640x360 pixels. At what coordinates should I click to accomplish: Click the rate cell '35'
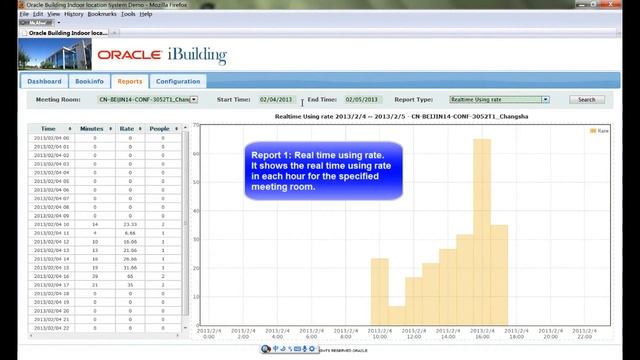pos(130,285)
